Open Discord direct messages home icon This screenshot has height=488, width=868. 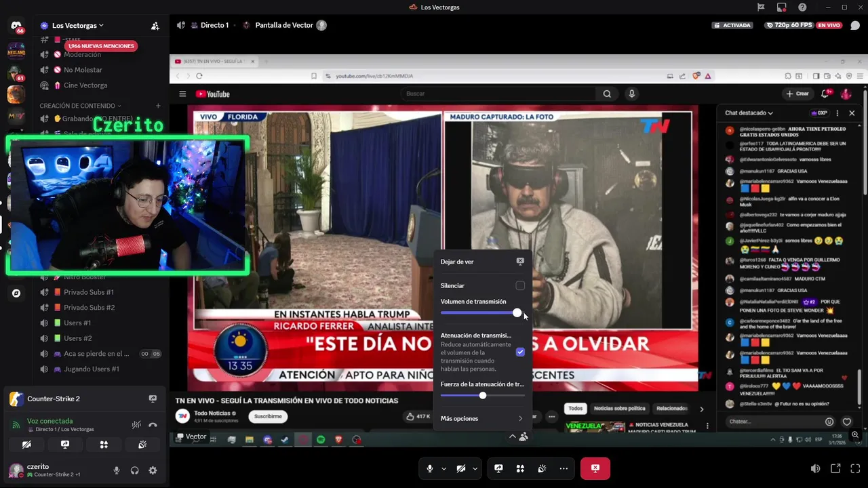[x=16, y=26]
